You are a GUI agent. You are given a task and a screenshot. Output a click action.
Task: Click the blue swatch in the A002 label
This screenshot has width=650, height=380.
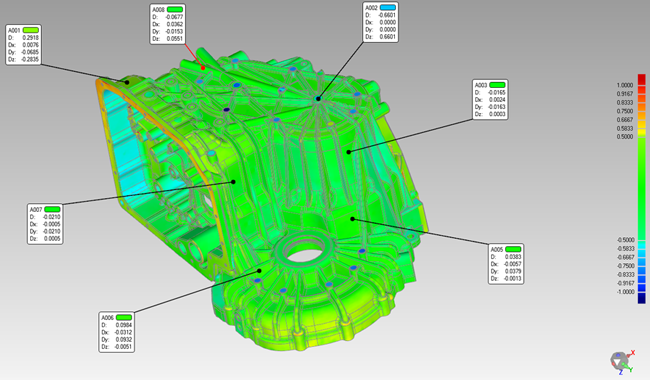(x=388, y=8)
